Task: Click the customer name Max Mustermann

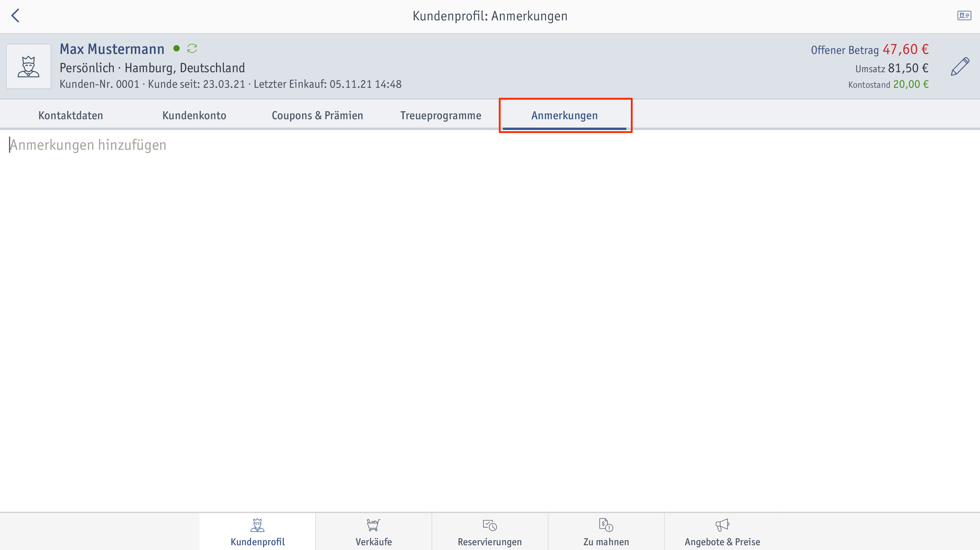Action: coord(112,49)
